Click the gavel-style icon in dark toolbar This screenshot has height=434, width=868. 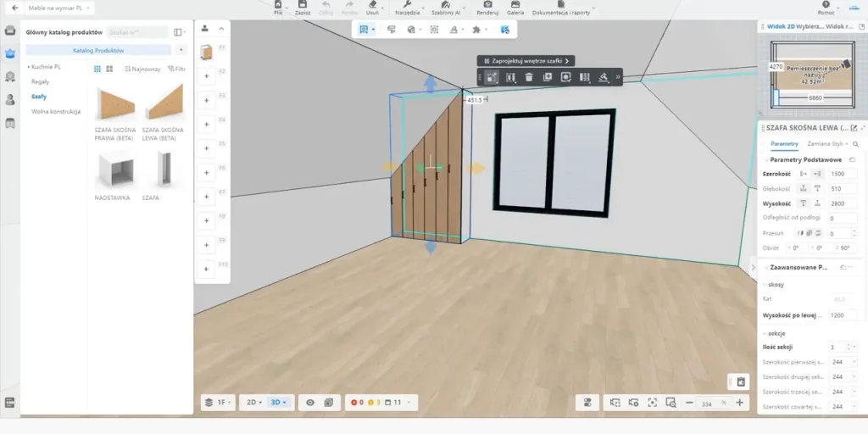[x=604, y=77]
